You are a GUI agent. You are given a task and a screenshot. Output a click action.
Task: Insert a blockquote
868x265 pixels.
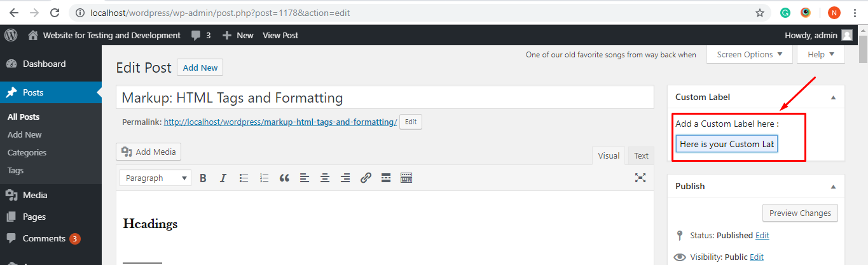(284, 178)
